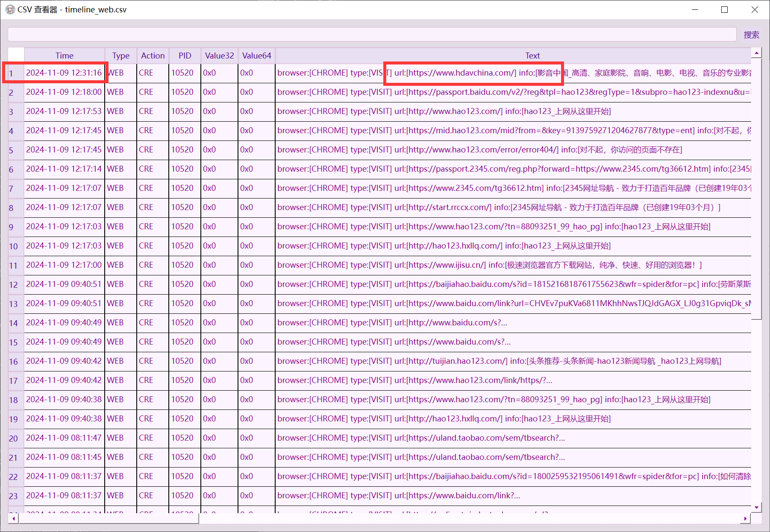Click time cell 2024-11-09 12:17:53
The image size is (770, 532).
point(65,111)
